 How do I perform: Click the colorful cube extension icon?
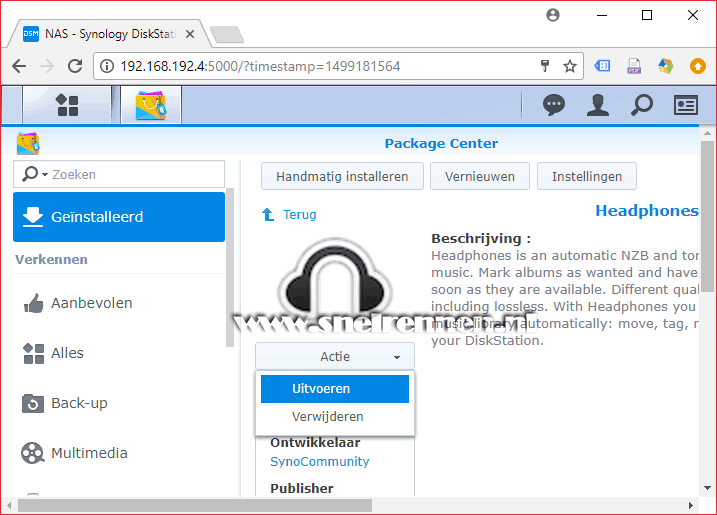[665, 66]
